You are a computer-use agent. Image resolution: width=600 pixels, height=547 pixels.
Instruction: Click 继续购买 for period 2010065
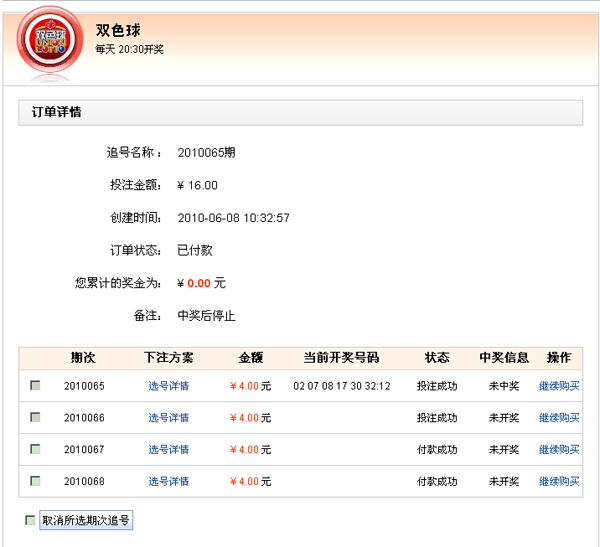tap(559, 386)
